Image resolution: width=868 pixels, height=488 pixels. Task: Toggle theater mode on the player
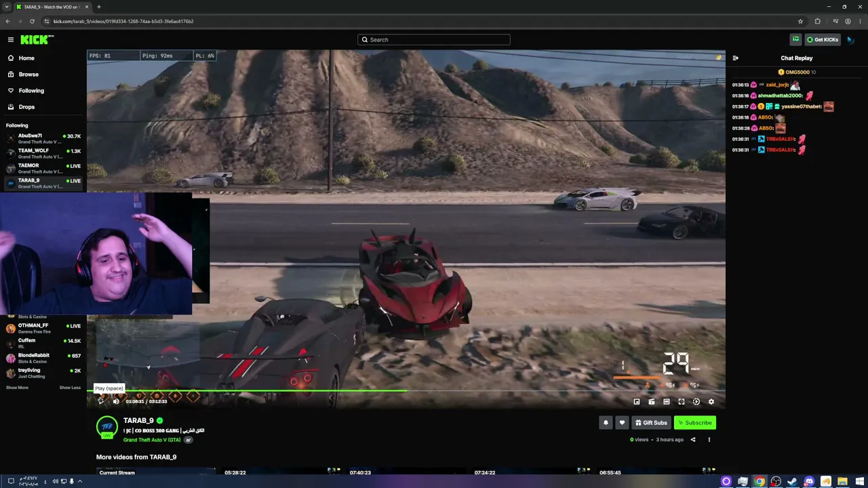tap(667, 402)
